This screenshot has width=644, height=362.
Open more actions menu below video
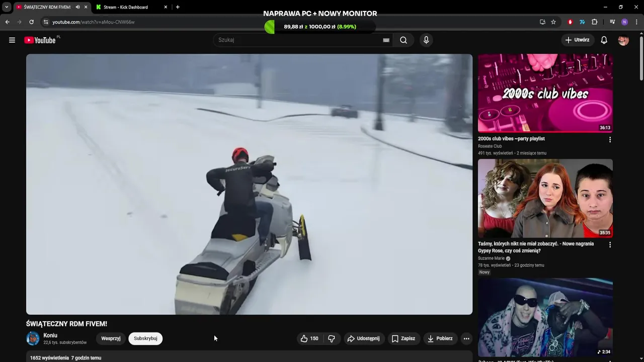click(466, 339)
